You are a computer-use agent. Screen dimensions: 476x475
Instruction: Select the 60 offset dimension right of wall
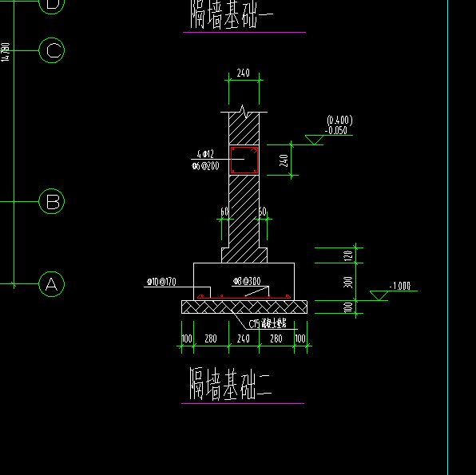263,212
